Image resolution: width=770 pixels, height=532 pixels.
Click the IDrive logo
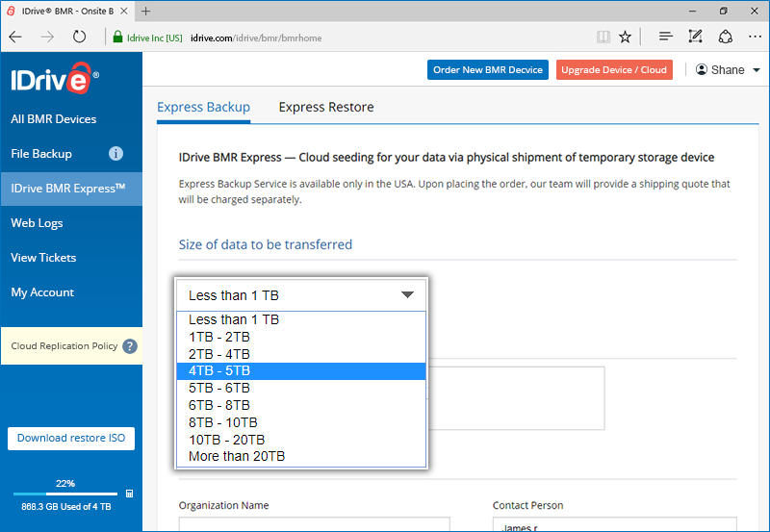pos(55,79)
